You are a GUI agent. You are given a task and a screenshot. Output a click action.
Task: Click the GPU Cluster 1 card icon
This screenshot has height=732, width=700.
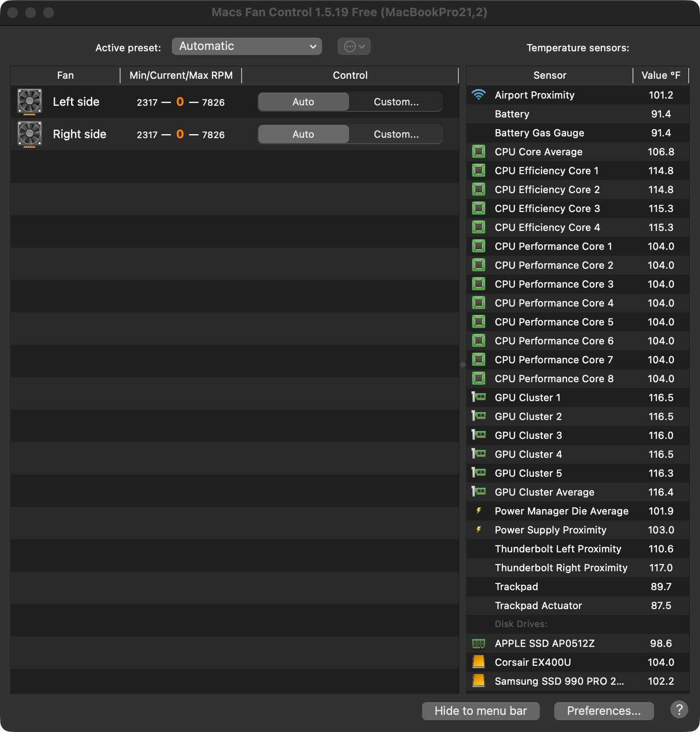tap(479, 398)
